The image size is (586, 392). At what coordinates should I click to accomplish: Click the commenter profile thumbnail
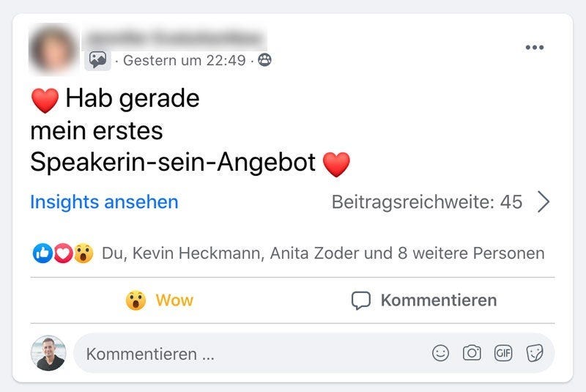[x=50, y=353]
